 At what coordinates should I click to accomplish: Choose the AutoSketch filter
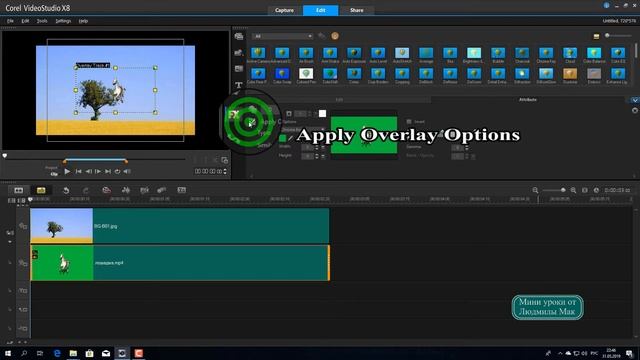[x=402, y=53]
